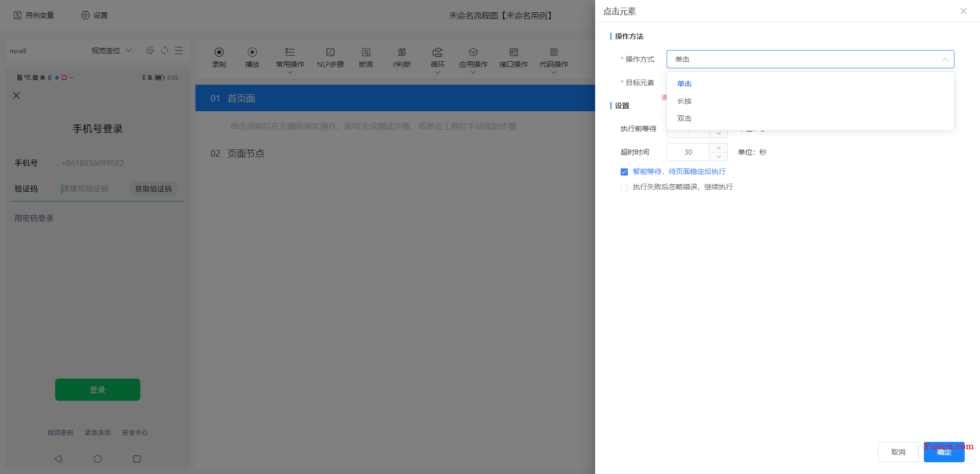Open the 代码操作 toolbar item

point(554,60)
